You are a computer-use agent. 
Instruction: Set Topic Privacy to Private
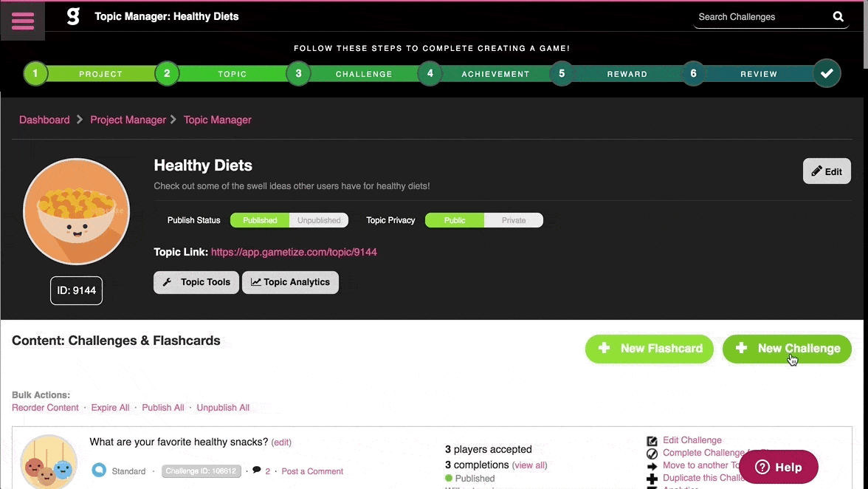pyautogui.click(x=514, y=220)
